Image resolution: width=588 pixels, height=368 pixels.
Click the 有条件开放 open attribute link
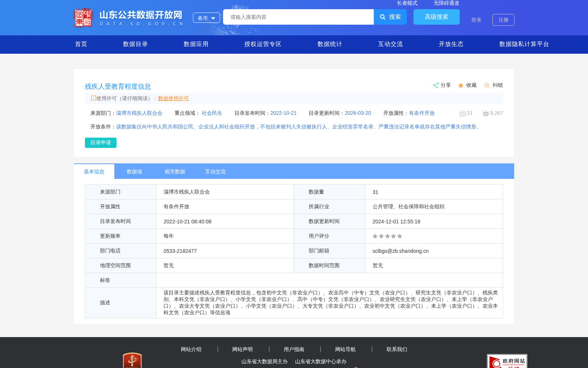pos(422,113)
